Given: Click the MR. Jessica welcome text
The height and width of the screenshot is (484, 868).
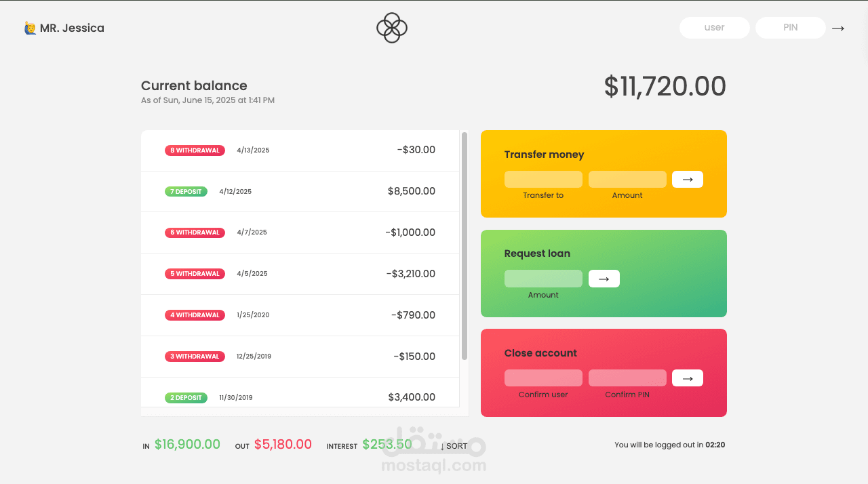Looking at the screenshot, I should [x=72, y=28].
